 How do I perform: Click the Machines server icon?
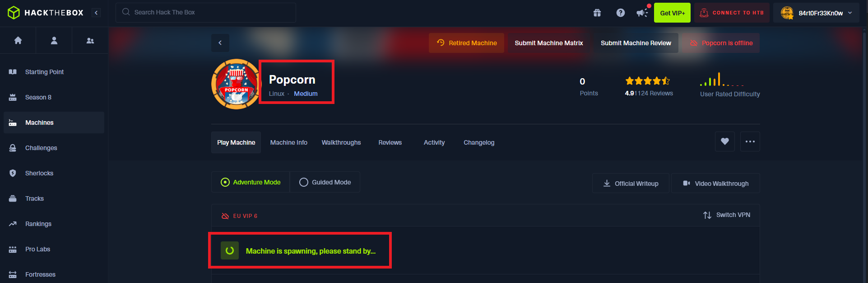13,123
